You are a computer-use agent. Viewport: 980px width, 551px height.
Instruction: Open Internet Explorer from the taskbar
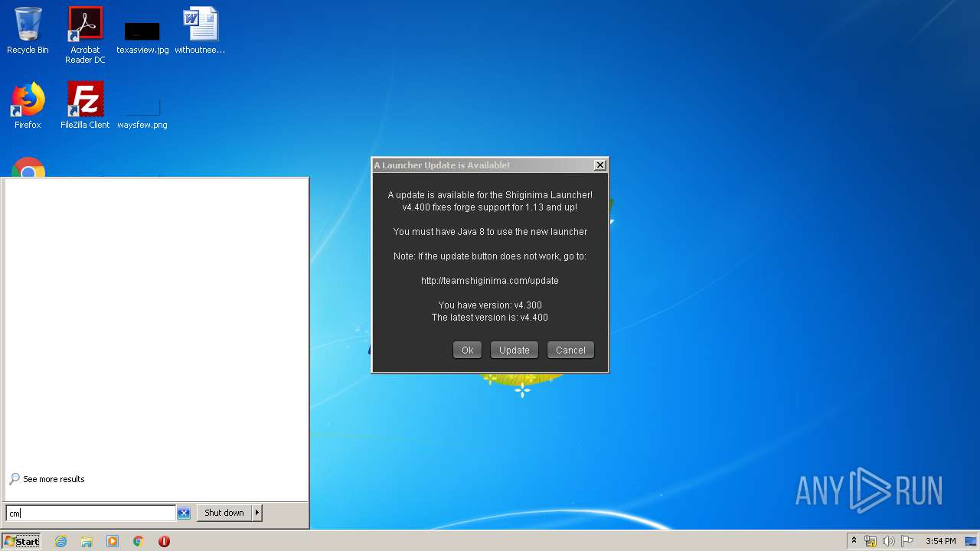[x=60, y=541]
